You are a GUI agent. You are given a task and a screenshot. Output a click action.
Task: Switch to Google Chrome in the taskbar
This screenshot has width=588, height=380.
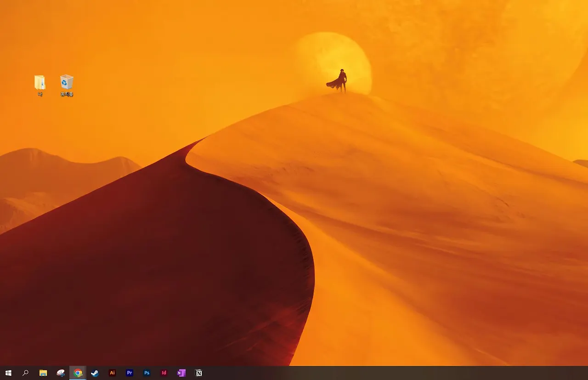point(78,373)
